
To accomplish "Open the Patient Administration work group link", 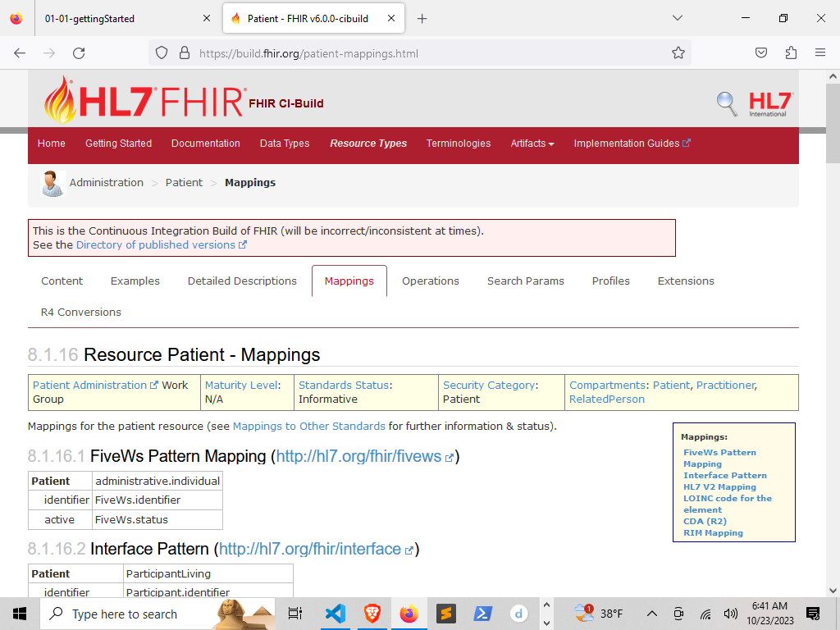I will (95, 386).
